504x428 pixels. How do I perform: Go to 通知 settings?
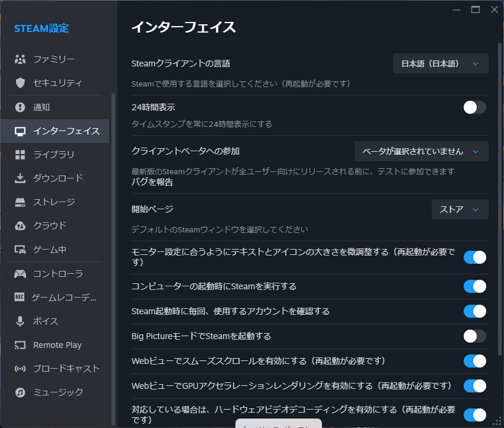tap(55, 107)
